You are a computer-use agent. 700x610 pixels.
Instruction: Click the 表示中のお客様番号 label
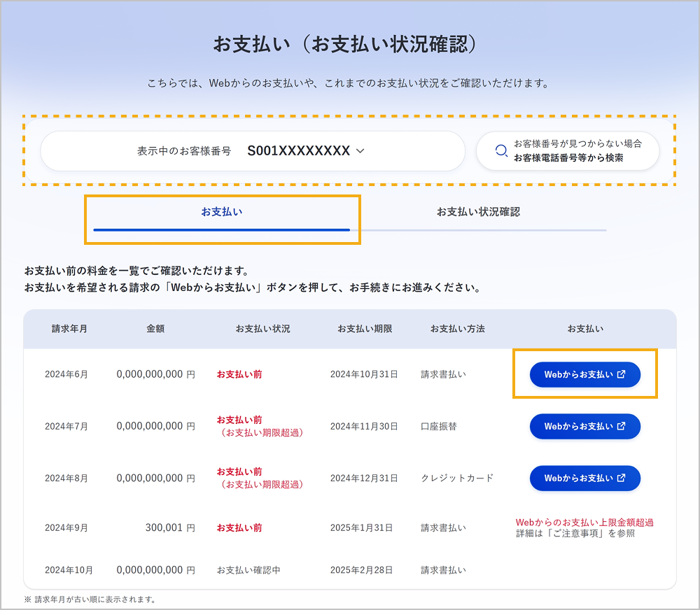[x=184, y=151]
